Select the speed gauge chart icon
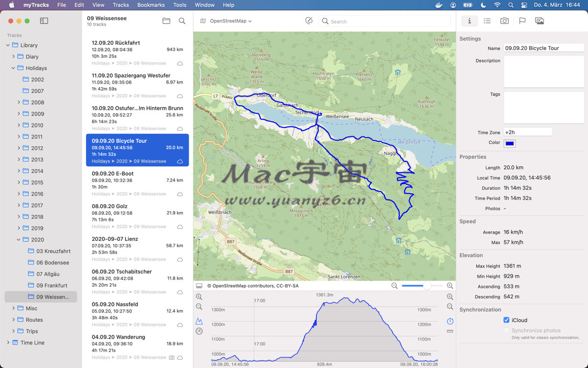This screenshot has height=368, width=588. [199, 331]
